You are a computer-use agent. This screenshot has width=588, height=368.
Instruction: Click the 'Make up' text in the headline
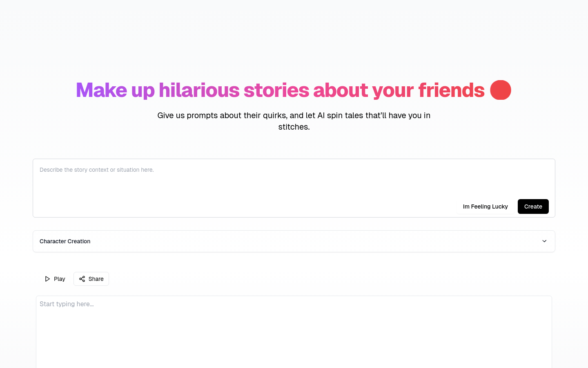click(x=115, y=90)
